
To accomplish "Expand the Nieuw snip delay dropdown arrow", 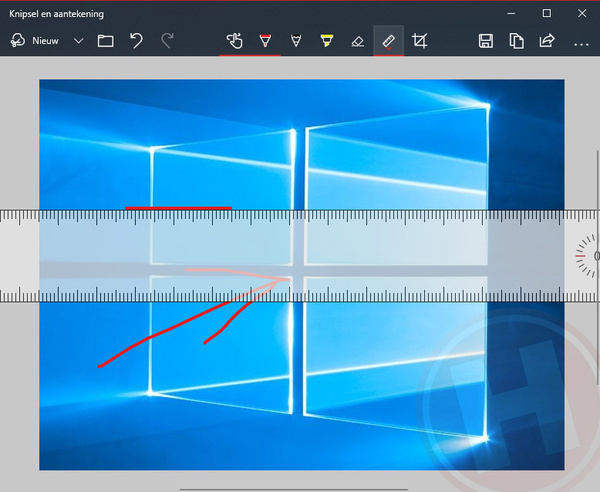I will pos(78,41).
